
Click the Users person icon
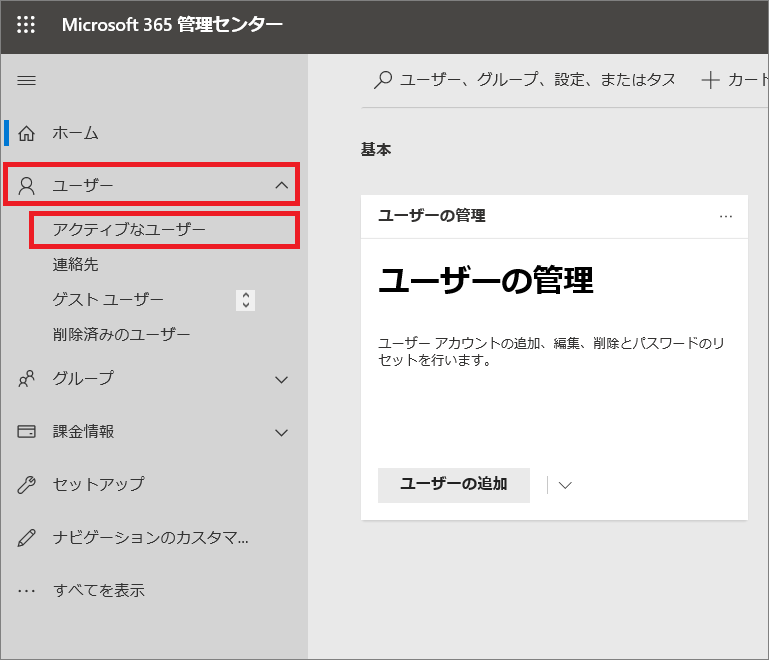[26, 186]
